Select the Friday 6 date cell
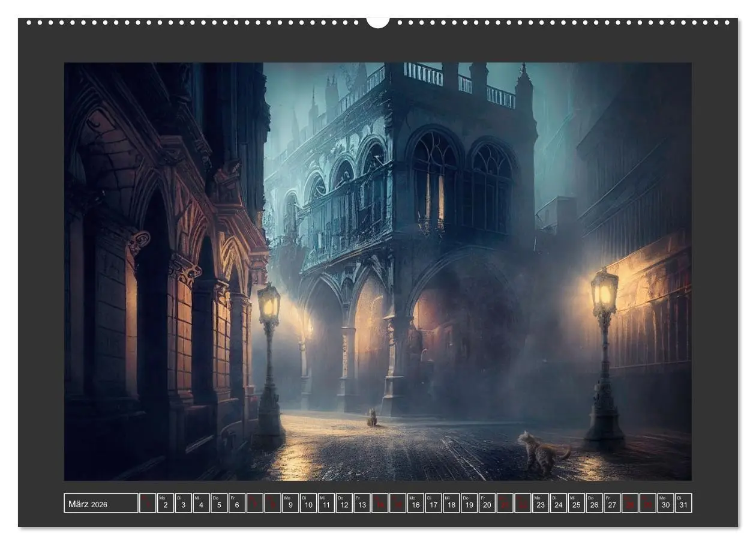This screenshot has height=545, width=756. click(237, 503)
